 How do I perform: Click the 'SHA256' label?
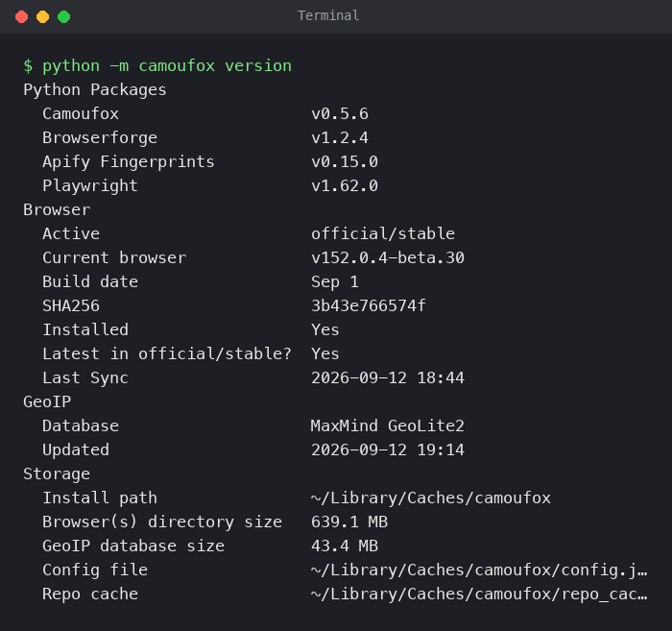click(x=71, y=306)
